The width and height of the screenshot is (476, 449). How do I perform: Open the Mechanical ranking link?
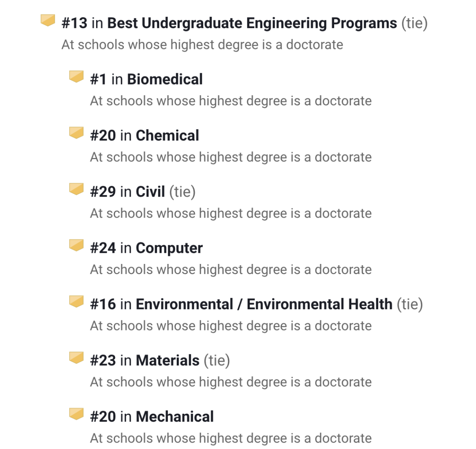point(175,417)
